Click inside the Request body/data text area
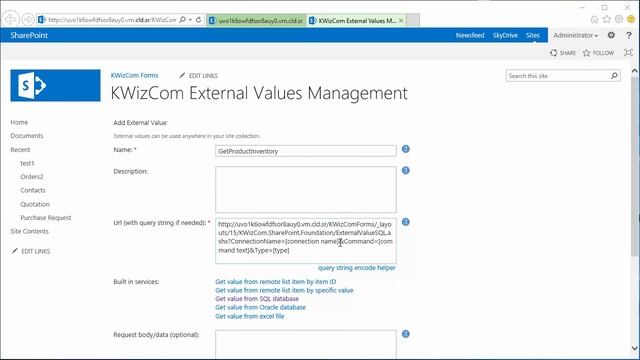The width and height of the screenshot is (640, 360). point(306,344)
